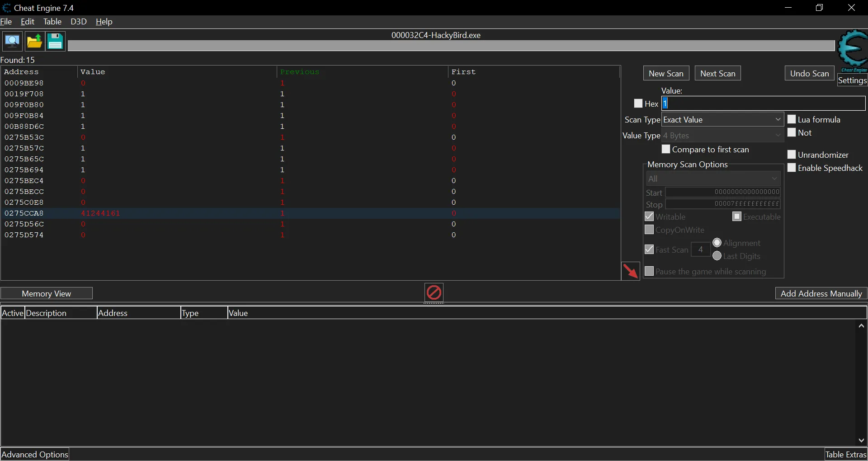Toggle the Not checkbox
Viewport: 868px width, 461px height.
pos(792,132)
